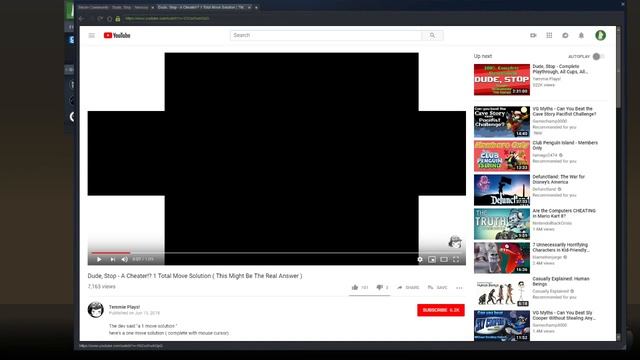Open 7 Unnecessarily Horrifying Characters video title
This screenshot has height=360, width=640.
click(561, 247)
